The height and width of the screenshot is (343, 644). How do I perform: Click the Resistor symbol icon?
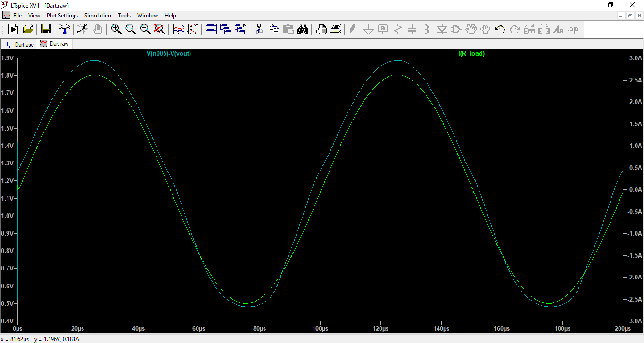tap(398, 29)
